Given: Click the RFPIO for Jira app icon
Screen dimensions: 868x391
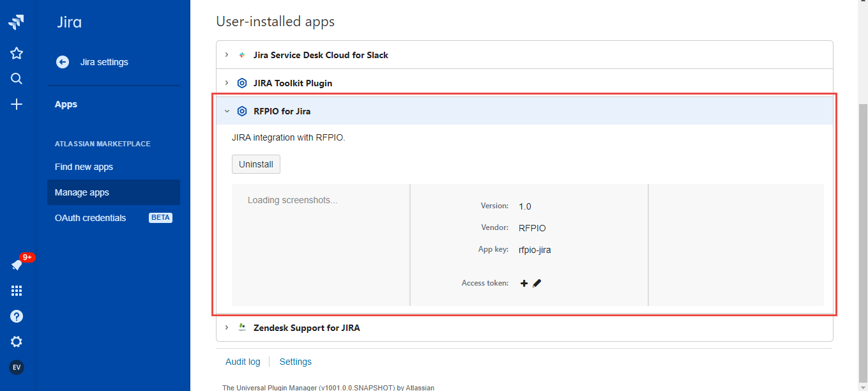Looking at the screenshot, I should click(242, 111).
